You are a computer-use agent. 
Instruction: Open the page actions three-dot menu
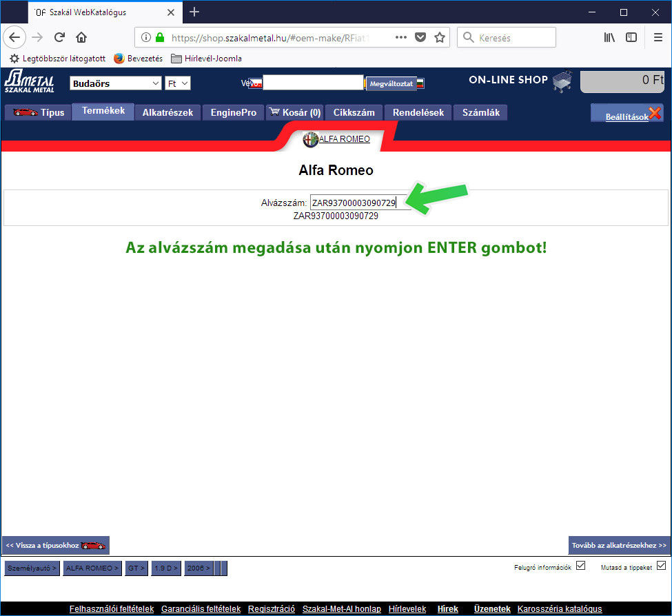tap(401, 38)
